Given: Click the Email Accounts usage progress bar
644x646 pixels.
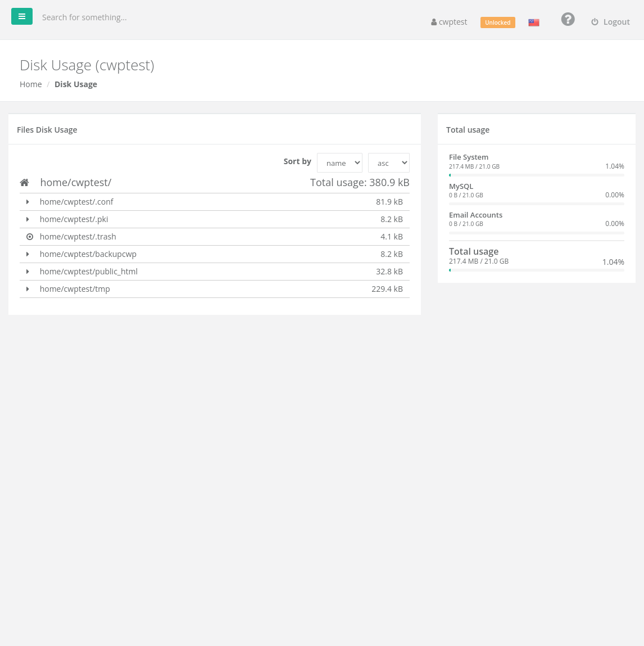Looking at the screenshot, I should point(537,233).
